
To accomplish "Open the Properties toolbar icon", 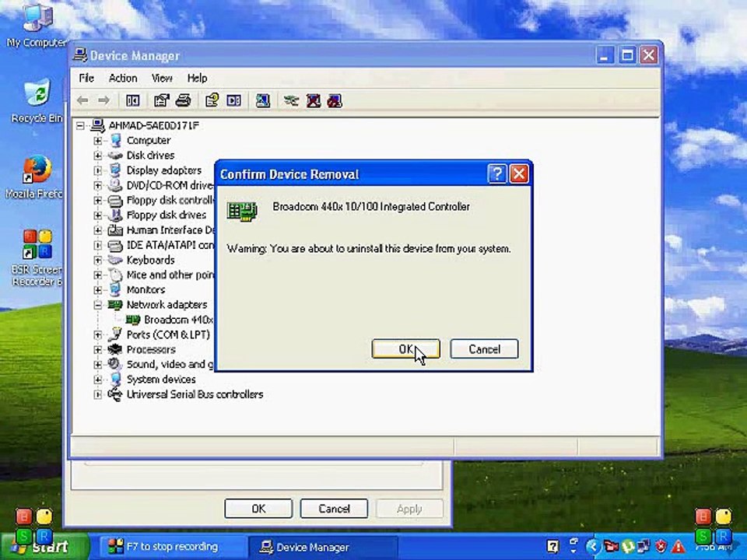I will 162,100.
